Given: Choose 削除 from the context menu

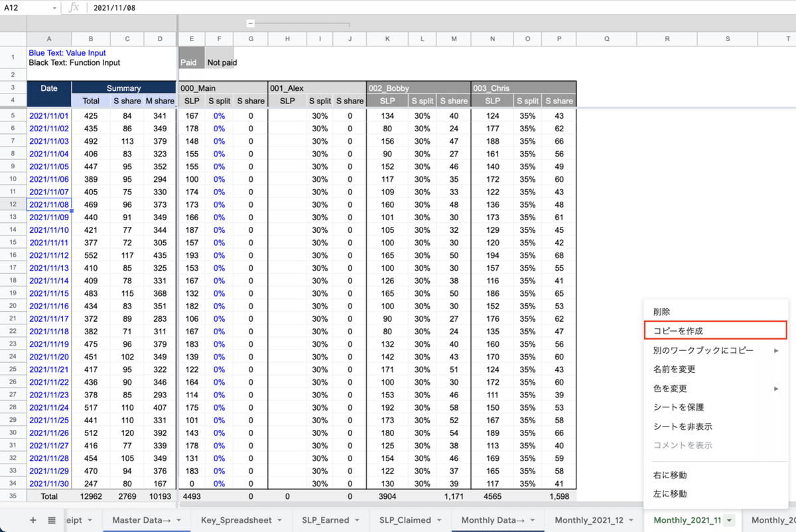Looking at the screenshot, I should pos(716,312).
